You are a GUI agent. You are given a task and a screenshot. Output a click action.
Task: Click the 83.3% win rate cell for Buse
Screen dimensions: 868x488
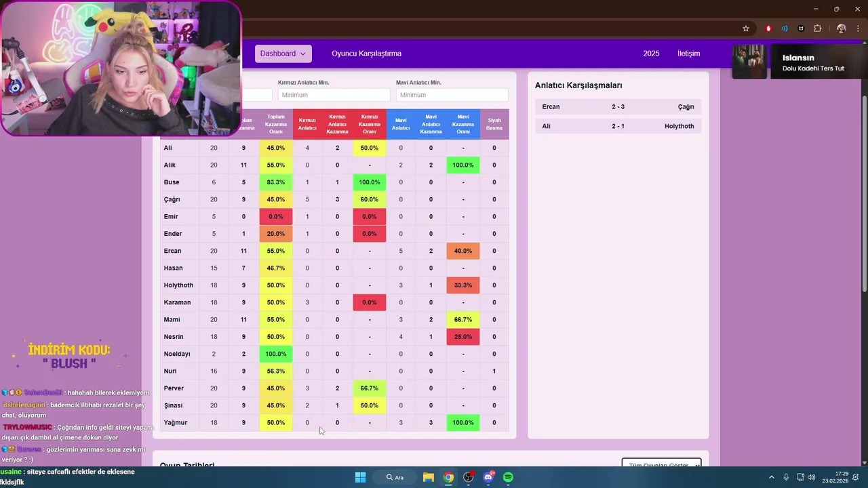276,182
